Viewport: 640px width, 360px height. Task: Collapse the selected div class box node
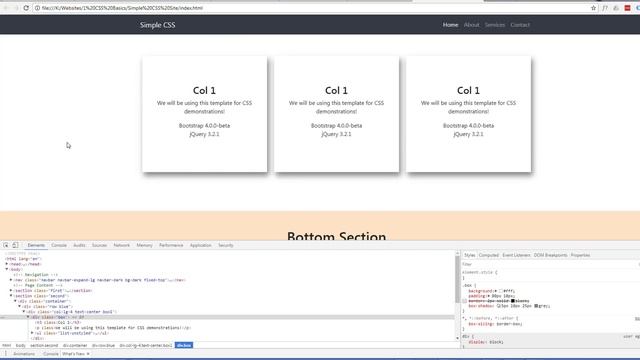click(28, 317)
